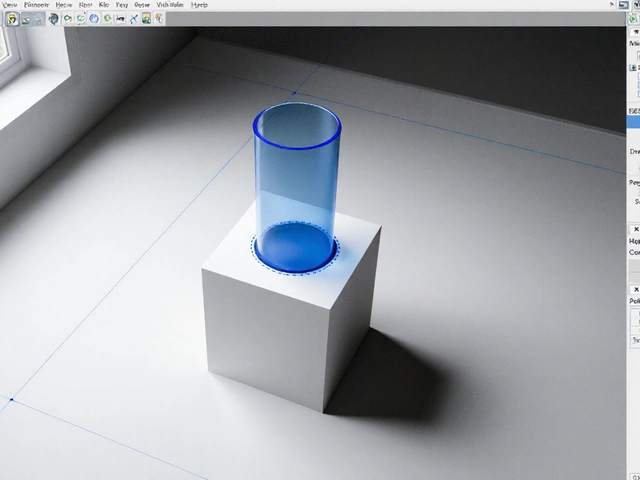Expand the tree node in the right panel

(634, 68)
